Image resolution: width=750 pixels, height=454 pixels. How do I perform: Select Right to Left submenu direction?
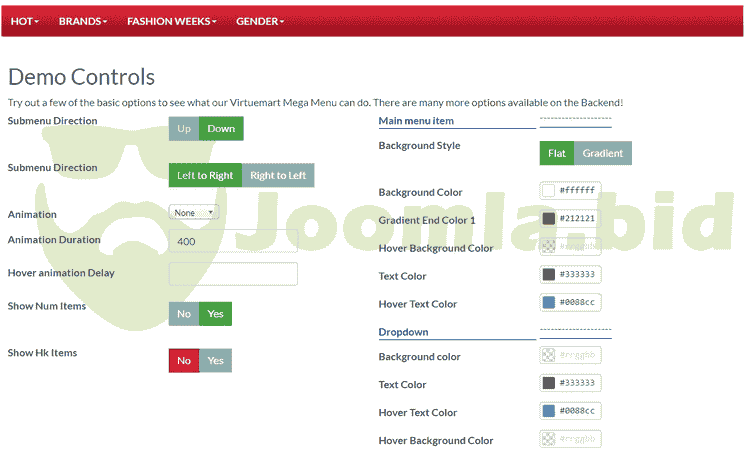click(278, 176)
